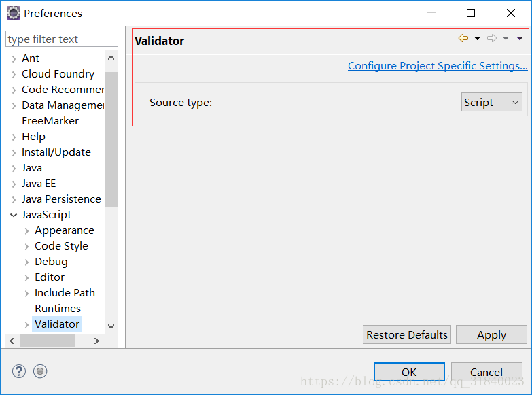The image size is (532, 395).
Task: Expand the Code Style node
Action: coord(26,246)
